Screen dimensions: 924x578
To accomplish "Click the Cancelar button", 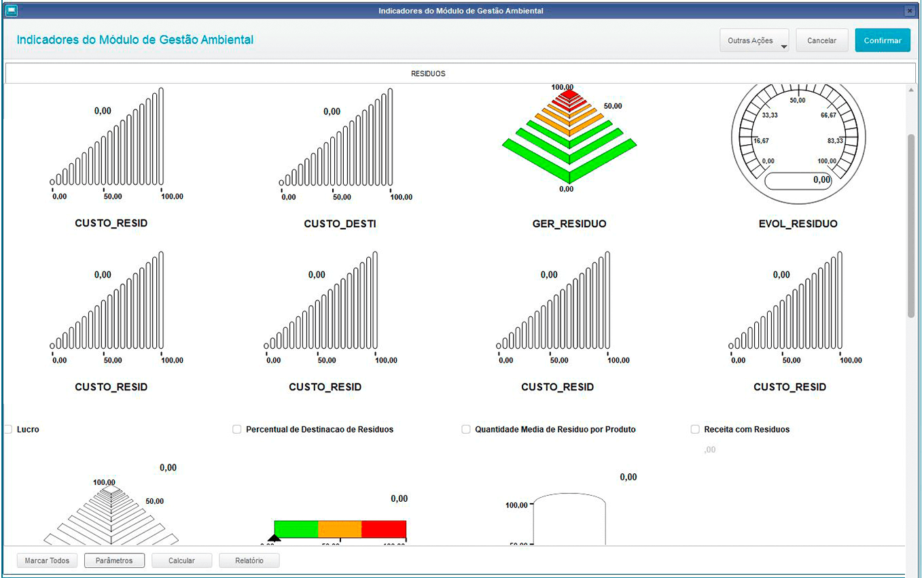I will click(x=821, y=41).
